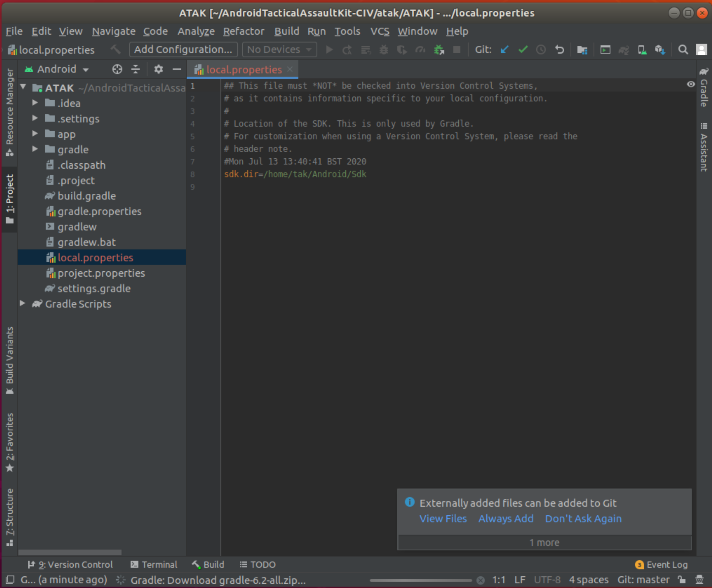The width and height of the screenshot is (712, 588).
Task: Expand the Gradle Scripts node
Action: point(22,304)
